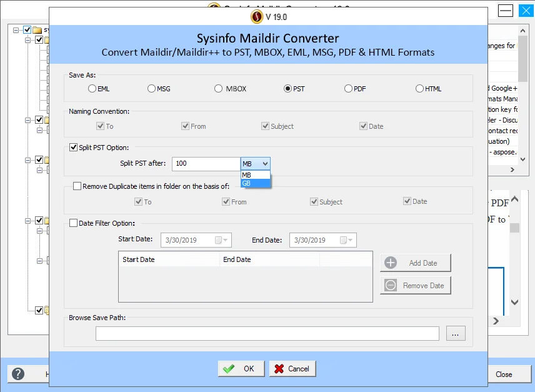
Task: Click the Sysinfo logo in title bar
Action: [x=257, y=16]
